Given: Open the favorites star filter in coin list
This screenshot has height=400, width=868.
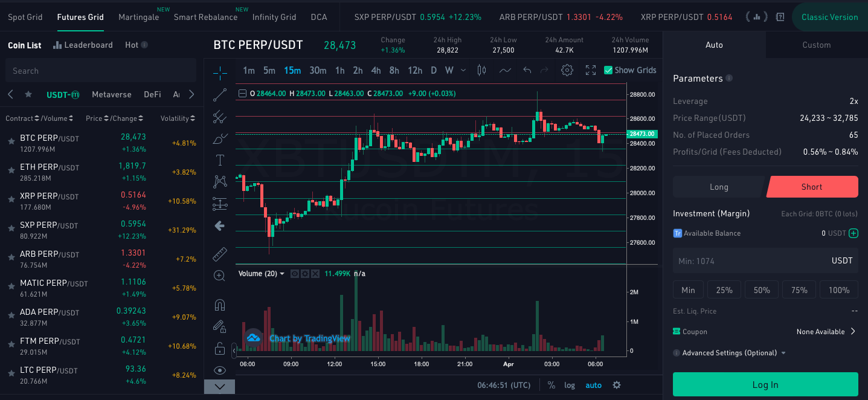Looking at the screenshot, I should [28, 94].
